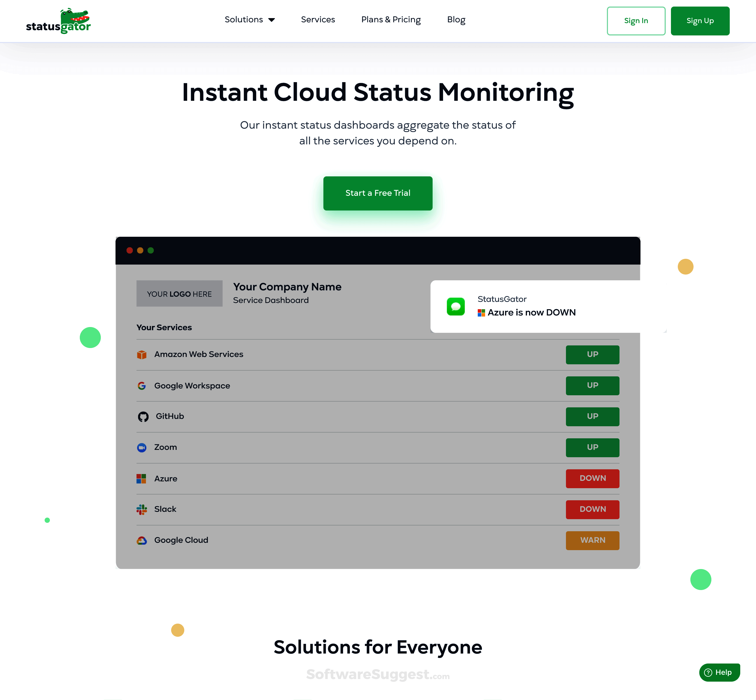The height and width of the screenshot is (700, 756).
Task: Navigate to Plans & Pricing
Action: [391, 19]
